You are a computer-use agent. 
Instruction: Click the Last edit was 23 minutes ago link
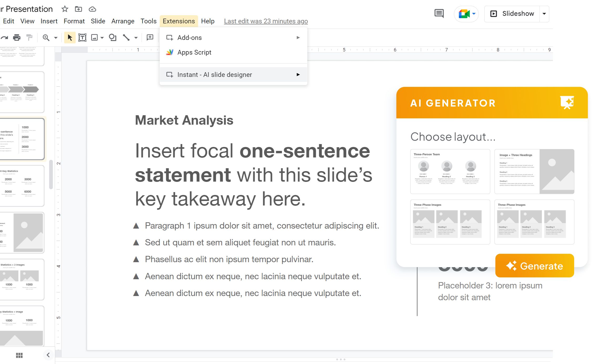point(266,21)
